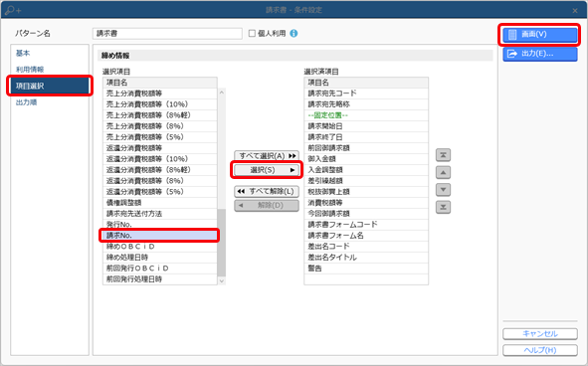
Task: Open the 利用情報 section
Action: click(30, 70)
